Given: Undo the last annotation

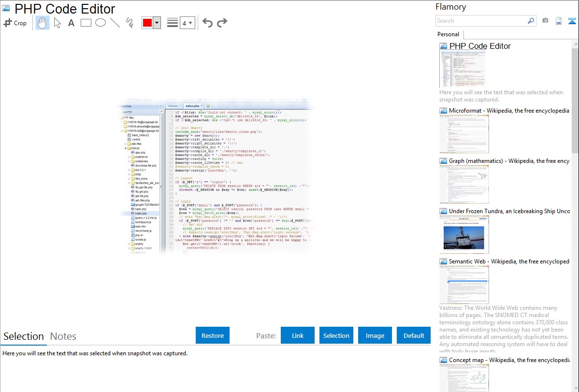Looking at the screenshot, I should click(x=207, y=23).
